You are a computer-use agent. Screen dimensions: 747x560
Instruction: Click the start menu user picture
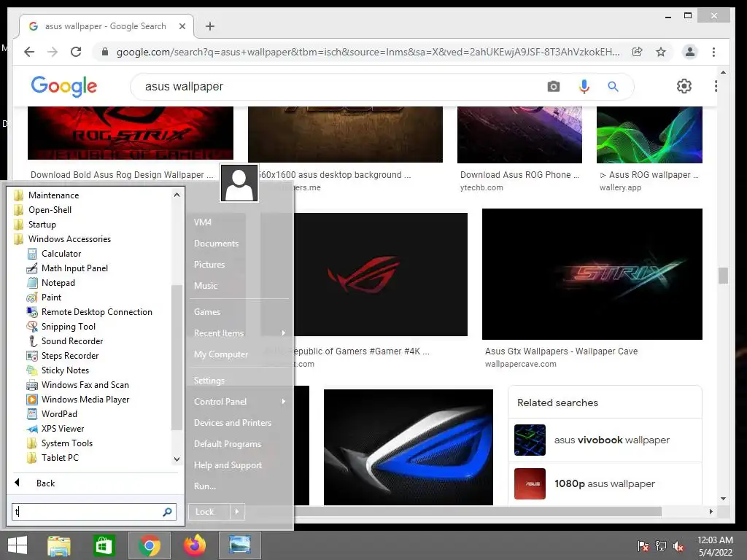(239, 183)
